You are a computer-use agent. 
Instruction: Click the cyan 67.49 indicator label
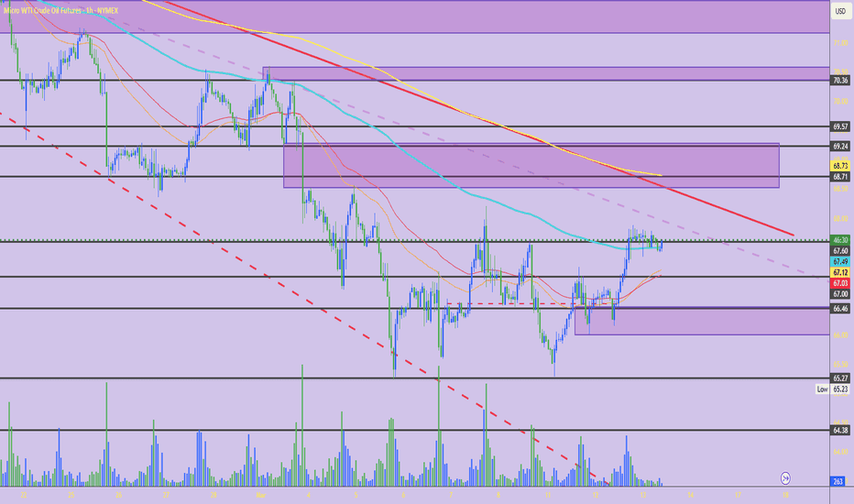tap(840, 261)
